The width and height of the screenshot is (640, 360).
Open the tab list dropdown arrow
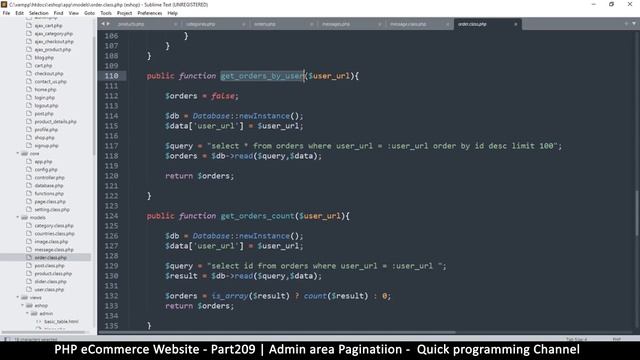click(634, 24)
